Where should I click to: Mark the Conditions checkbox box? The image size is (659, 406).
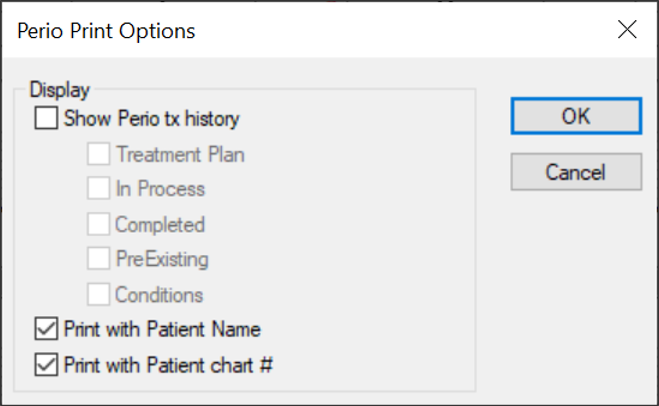[x=98, y=294]
